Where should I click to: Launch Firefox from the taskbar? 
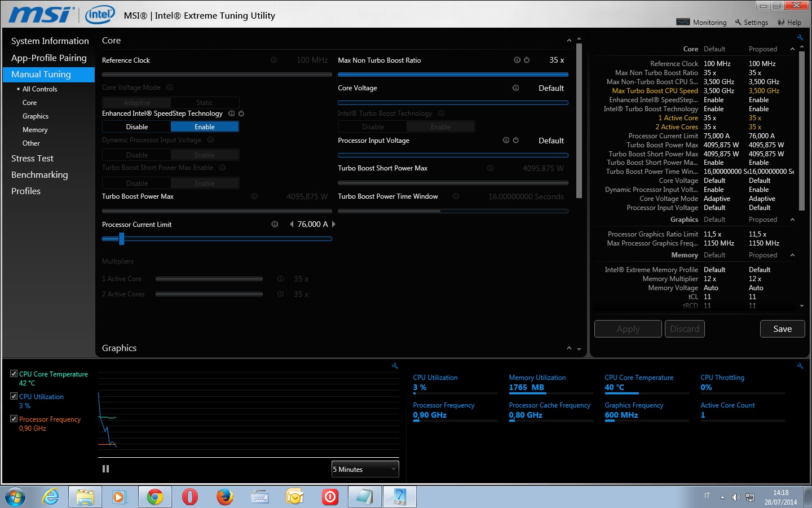coord(225,497)
